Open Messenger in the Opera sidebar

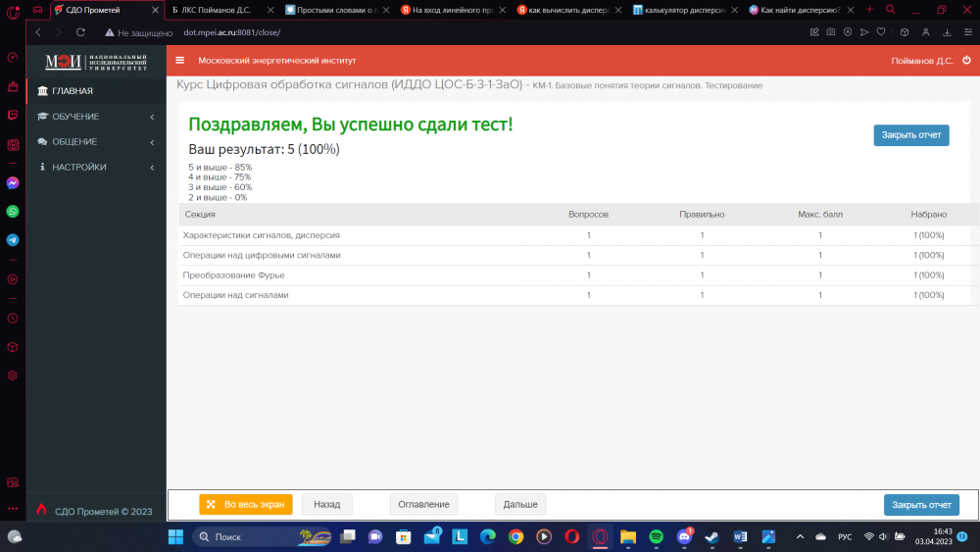pyautogui.click(x=13, y=182)
